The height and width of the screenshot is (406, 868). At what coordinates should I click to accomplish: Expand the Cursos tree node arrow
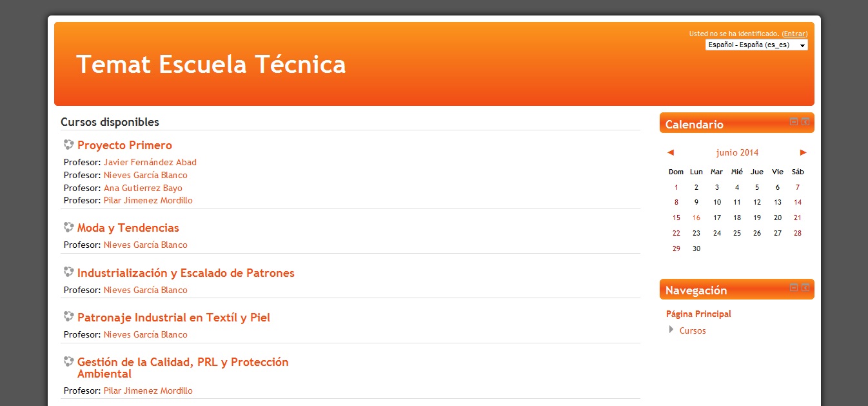[672, 330]
